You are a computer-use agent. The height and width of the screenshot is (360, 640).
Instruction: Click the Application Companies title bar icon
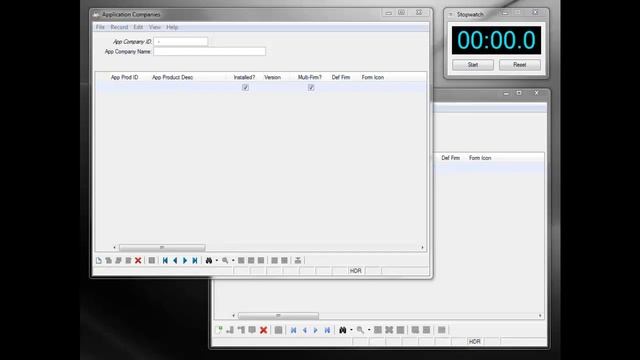[x=96, y=15]
